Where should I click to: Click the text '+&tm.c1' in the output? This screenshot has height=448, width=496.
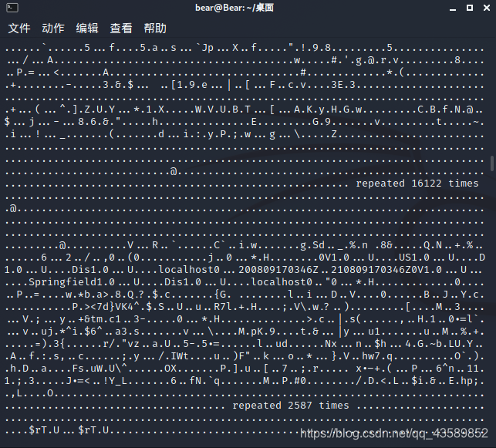pos(100,319)
